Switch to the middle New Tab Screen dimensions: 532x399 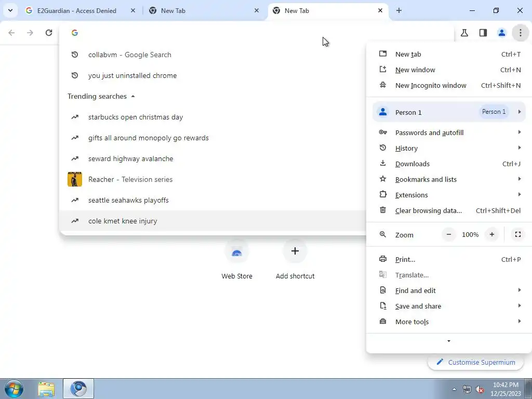[204, 10]
